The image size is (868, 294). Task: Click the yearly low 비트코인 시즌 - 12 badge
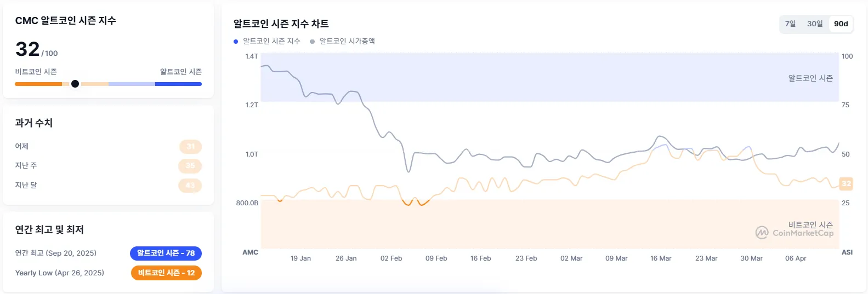[166, 273]
